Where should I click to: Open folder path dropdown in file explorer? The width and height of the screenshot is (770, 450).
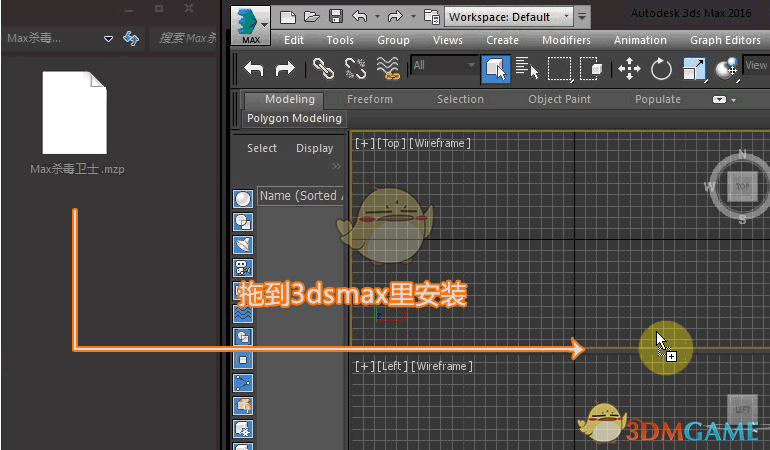(x=108, y=38)
